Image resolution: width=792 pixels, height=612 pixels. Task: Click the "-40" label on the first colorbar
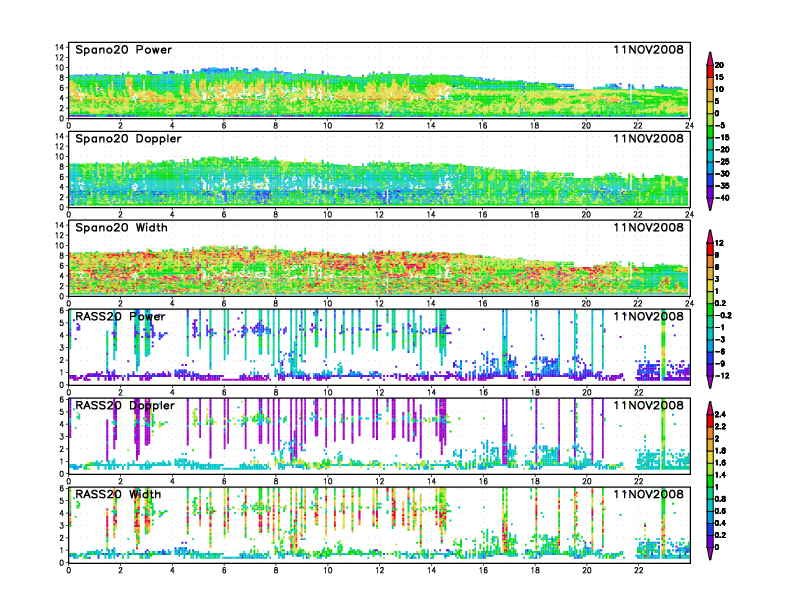[x=722, y=198]
